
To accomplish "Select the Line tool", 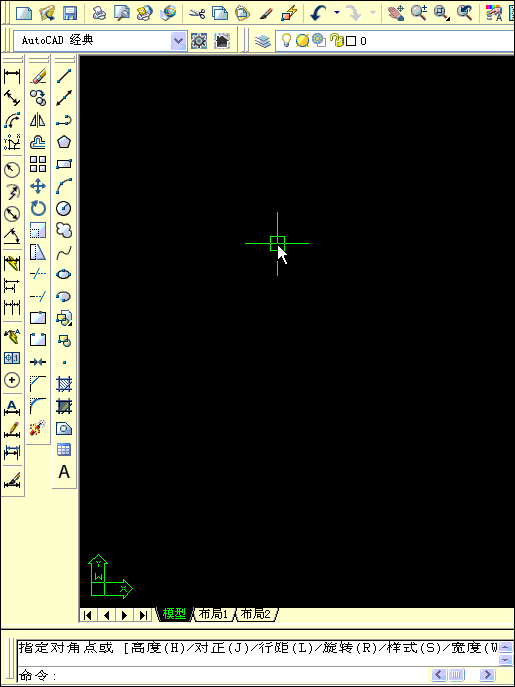I will pyautogui.click(x=64, y=76).
